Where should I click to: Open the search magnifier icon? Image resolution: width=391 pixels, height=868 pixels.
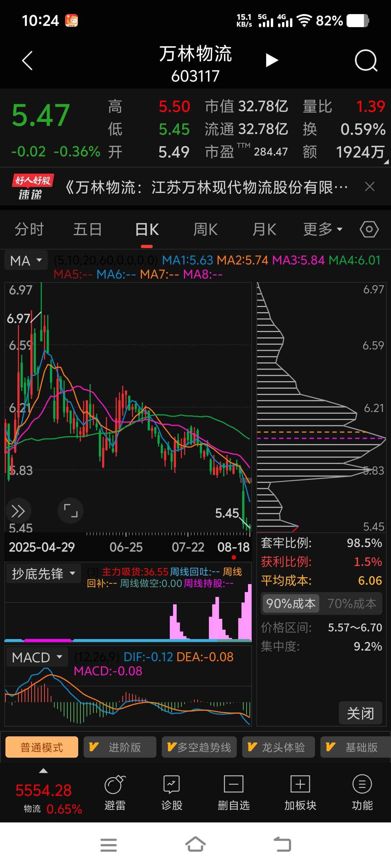(x=366, y=60)
